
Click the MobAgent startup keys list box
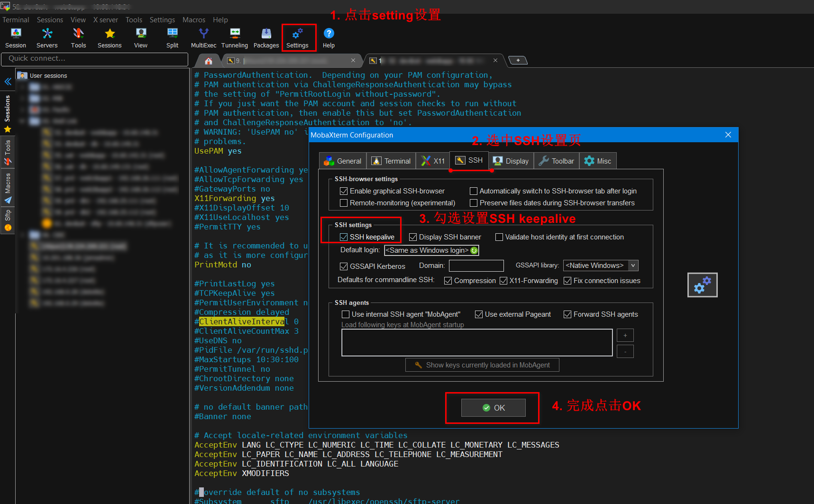tap(477, 342)
